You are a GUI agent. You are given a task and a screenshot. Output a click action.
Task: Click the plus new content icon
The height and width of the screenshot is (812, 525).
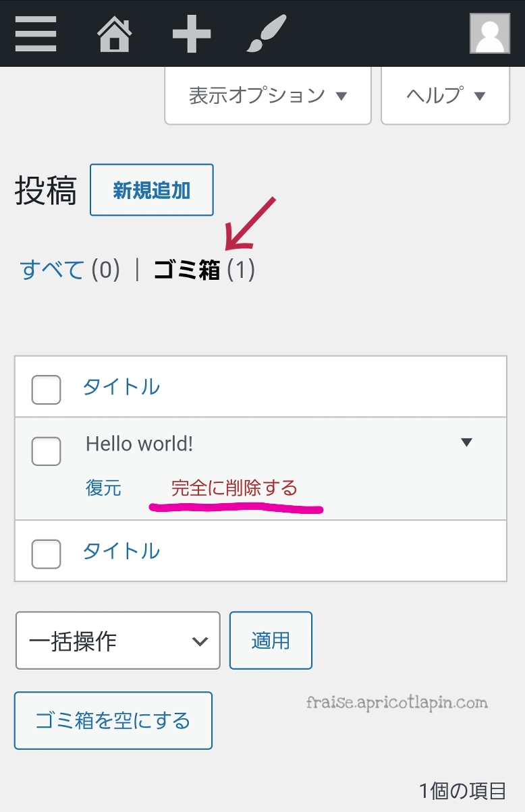(x=192, y=34)
